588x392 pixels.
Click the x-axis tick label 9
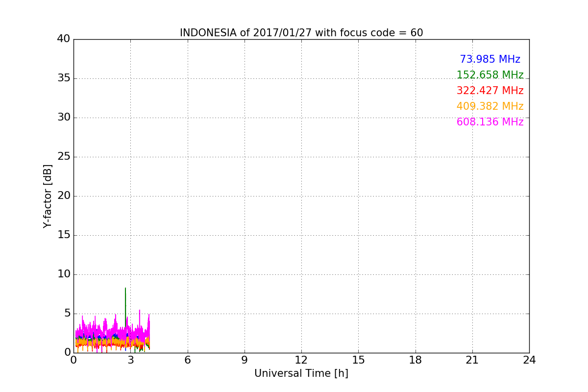(x=245, y=360)
